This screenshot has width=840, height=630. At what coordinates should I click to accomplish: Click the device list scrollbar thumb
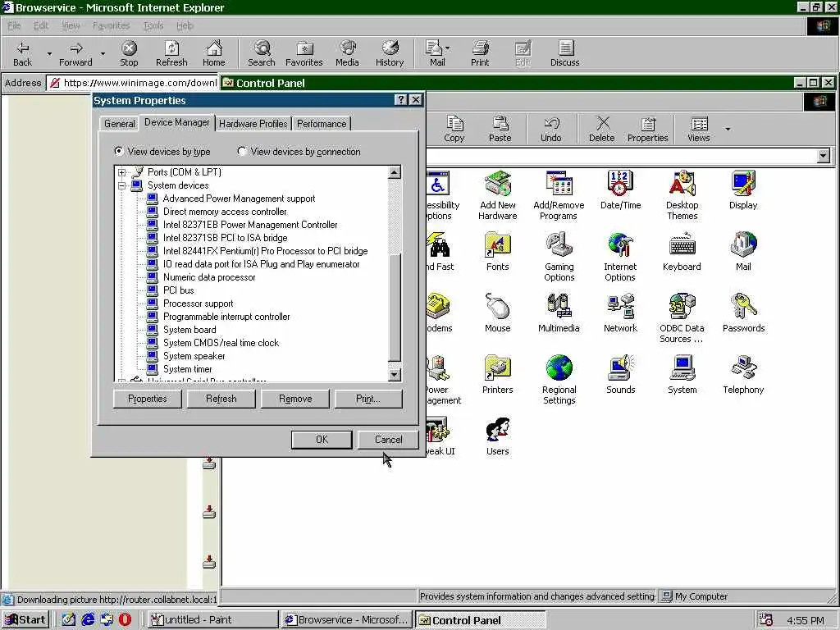tap(395, 307)
